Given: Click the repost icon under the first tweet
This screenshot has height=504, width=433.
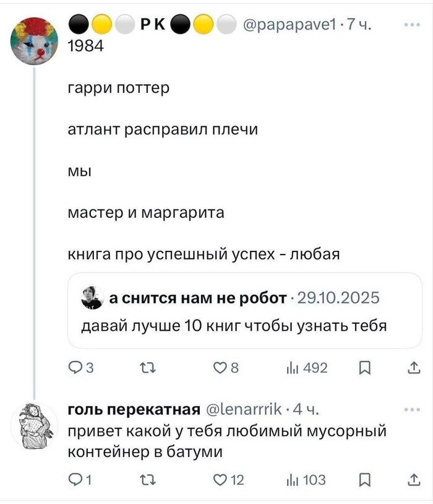Looking at the screenshot, I should coord(147,366).
